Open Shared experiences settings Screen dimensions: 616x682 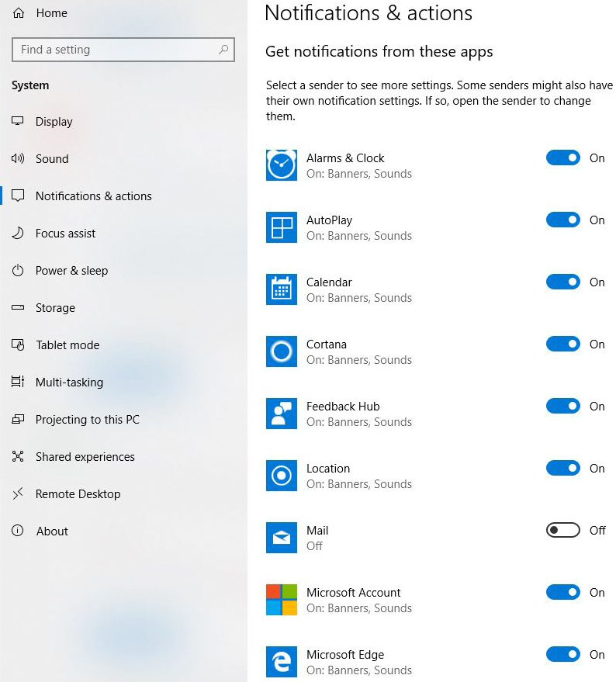85,457
